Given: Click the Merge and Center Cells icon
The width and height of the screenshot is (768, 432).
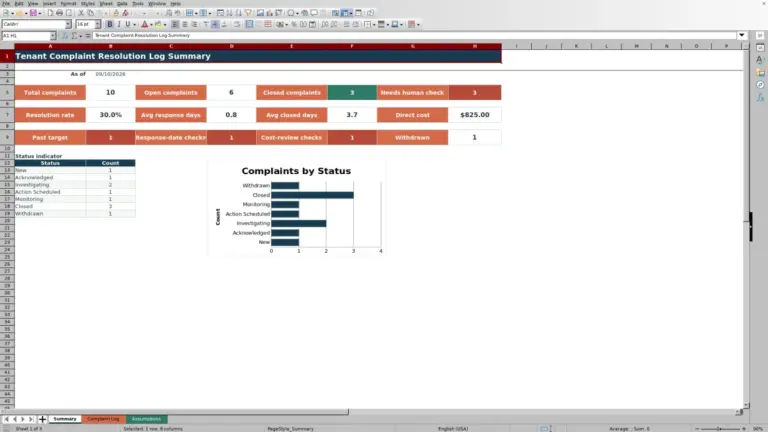Looking at the screenshot, I should click(249, 24).
